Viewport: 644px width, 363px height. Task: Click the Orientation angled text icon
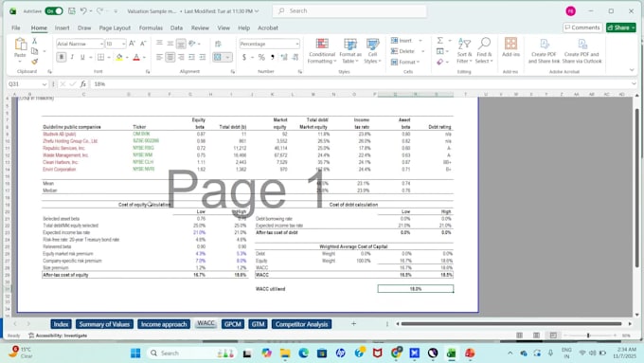pos(192,44)
